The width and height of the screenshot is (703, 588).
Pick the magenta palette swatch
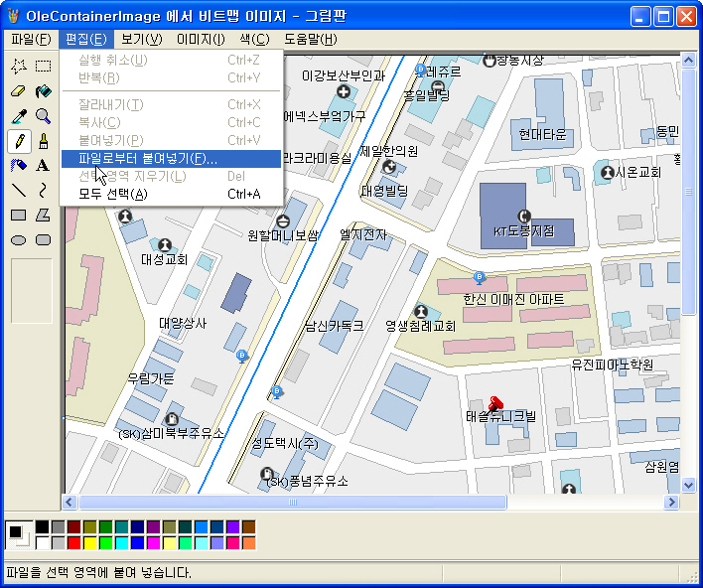click(x=154, y=542)
